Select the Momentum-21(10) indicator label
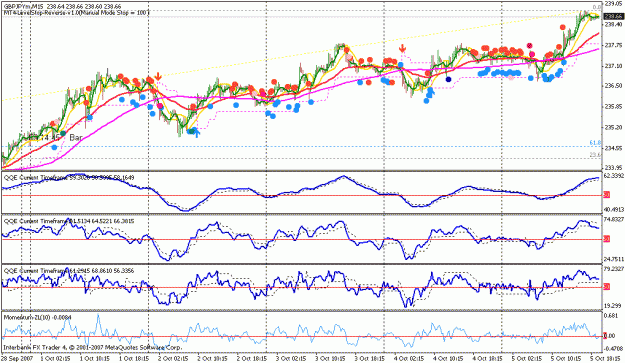 point(38,317)
